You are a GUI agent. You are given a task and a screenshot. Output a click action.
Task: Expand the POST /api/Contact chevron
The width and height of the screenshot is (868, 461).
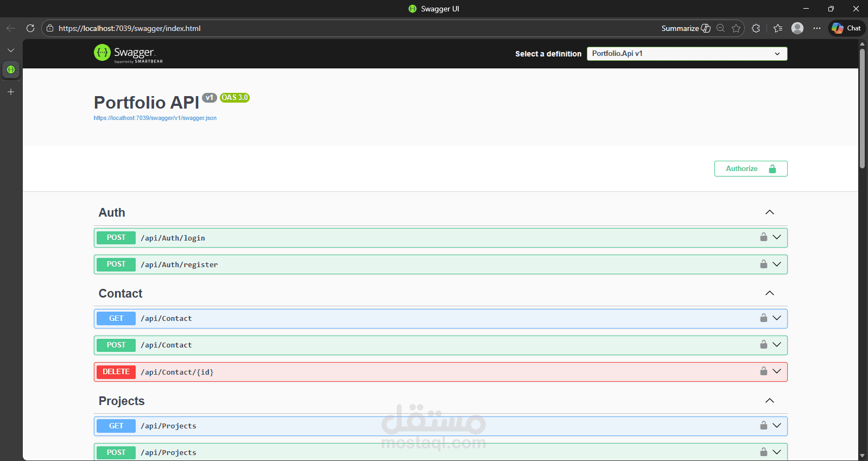777,345
